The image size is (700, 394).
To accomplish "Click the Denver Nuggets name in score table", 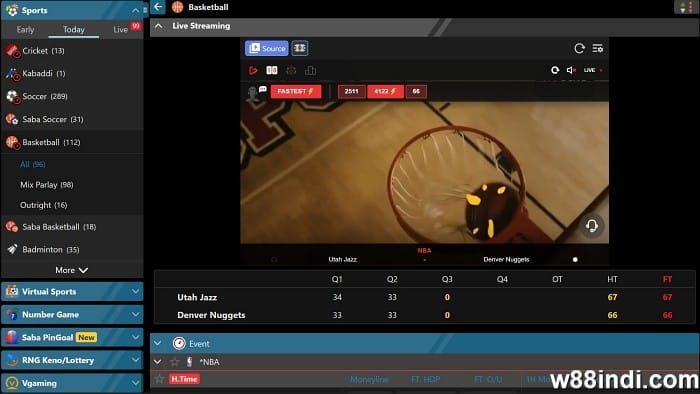I will click(x=211, y=315).
